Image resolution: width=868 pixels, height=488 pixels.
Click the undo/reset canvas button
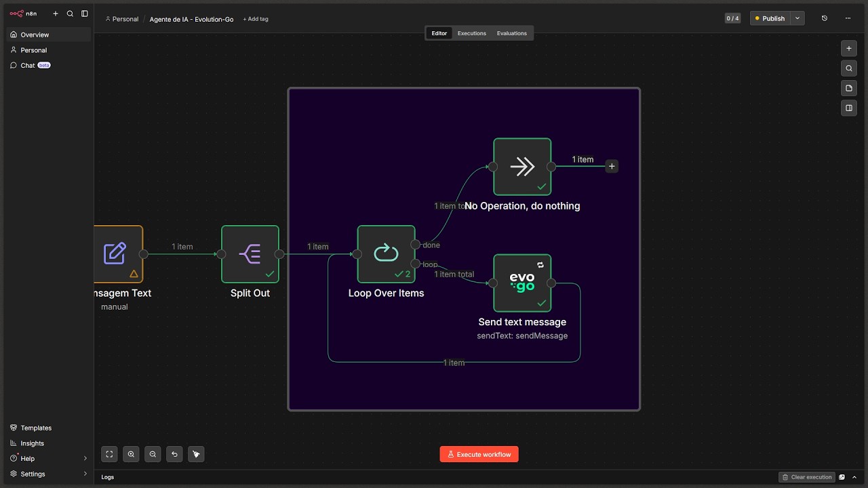(x=174, y=454)
